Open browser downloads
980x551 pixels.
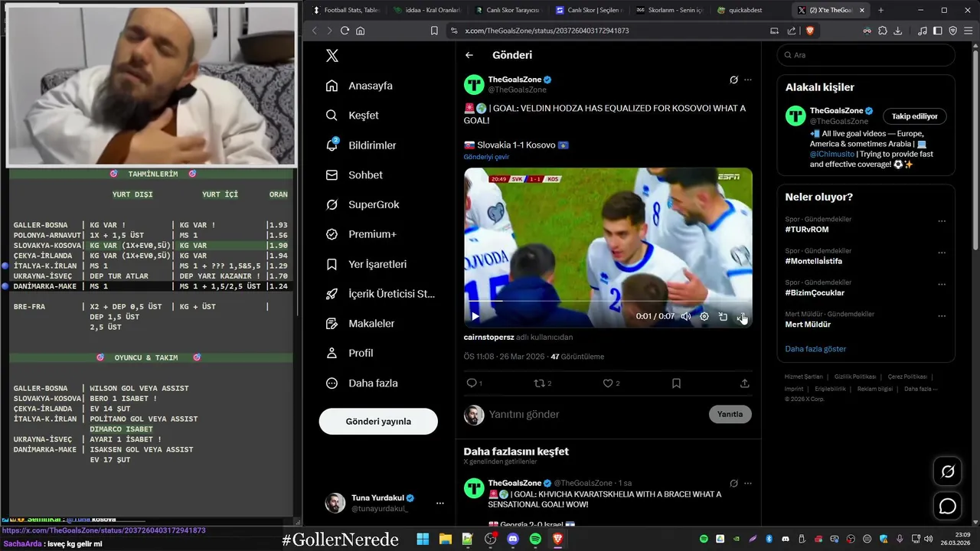[898, 31]
